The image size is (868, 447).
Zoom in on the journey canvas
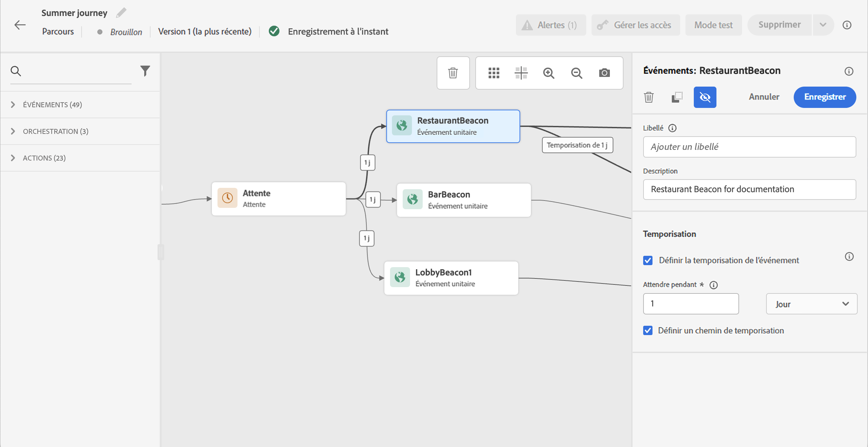[x=549, y=73]
